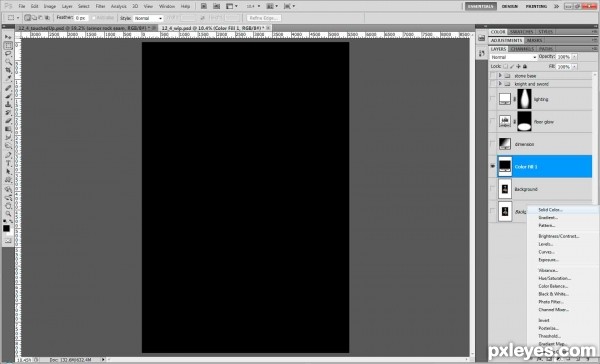Select the Quick Selection tool
The image size is (600, 364).
click(x=8, y=62)
